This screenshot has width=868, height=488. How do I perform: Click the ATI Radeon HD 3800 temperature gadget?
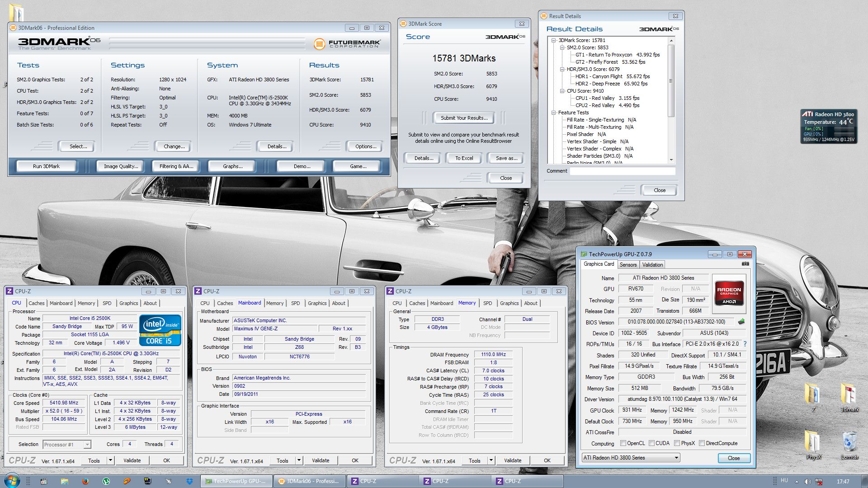click(829, 127)
